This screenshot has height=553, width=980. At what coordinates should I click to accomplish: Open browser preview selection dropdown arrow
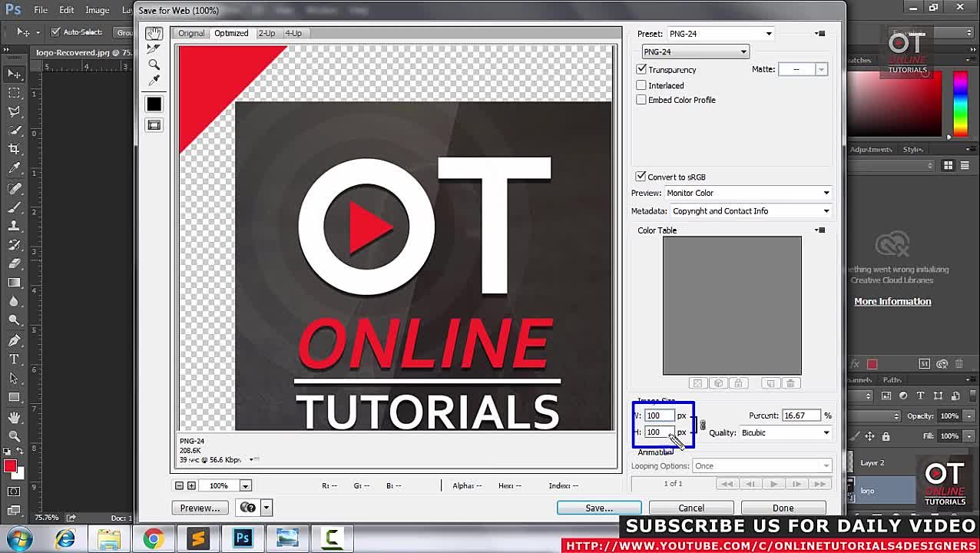coord(266,508)
